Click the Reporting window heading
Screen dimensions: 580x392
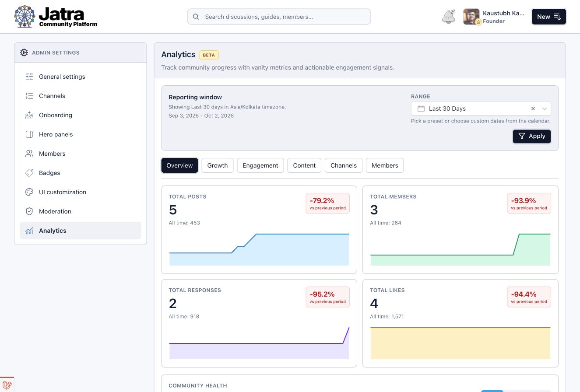pos(195,97)
